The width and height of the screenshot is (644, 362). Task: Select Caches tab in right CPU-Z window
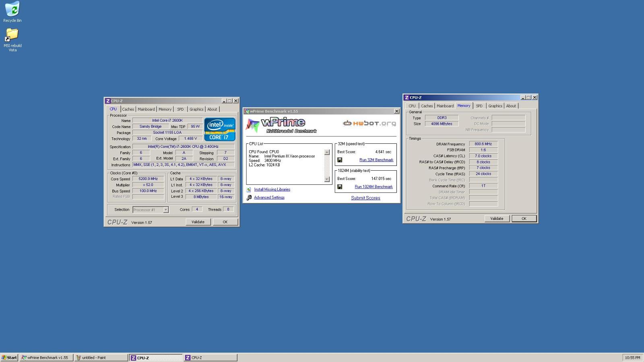point(427,106)
